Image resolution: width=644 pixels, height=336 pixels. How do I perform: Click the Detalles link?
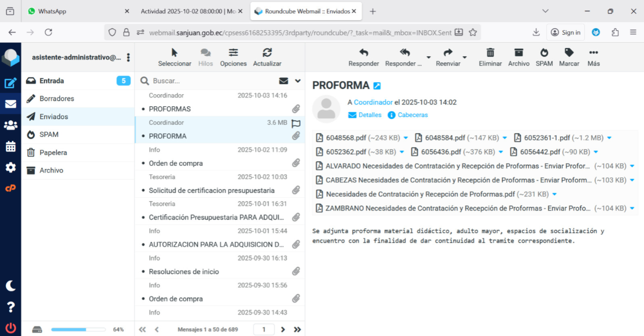369,115
